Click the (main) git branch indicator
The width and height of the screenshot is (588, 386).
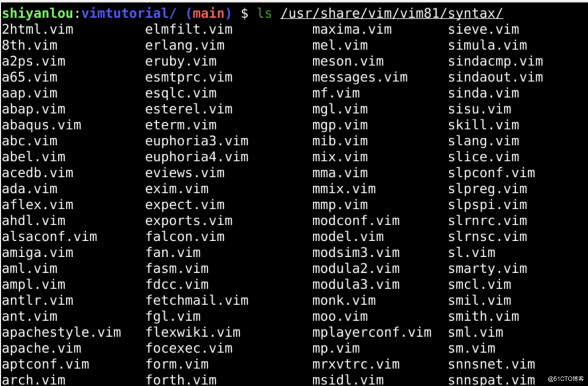208,13
